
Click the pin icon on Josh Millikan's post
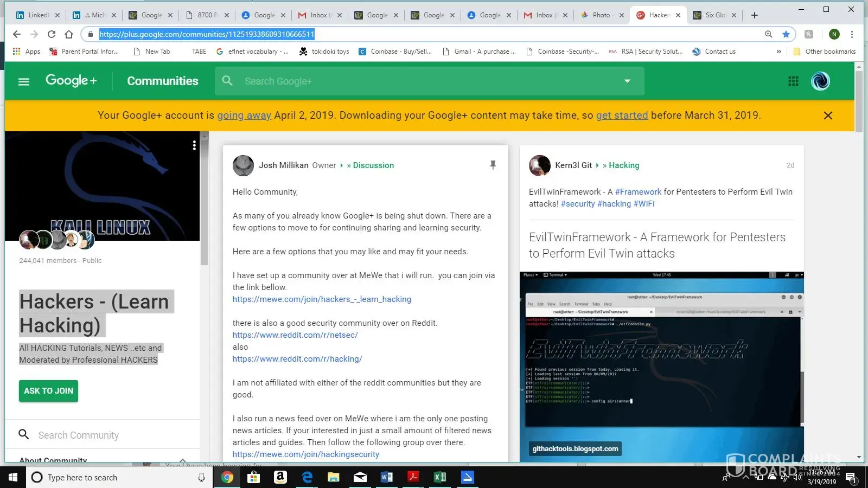(x=493, y=165)
